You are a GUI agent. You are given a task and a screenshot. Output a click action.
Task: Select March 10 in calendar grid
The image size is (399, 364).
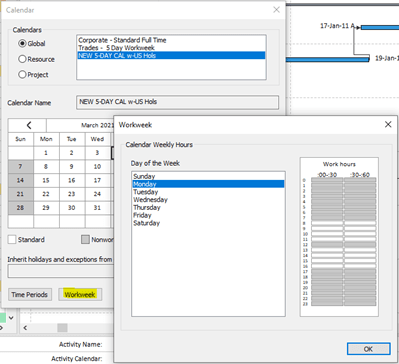[97, 166]
